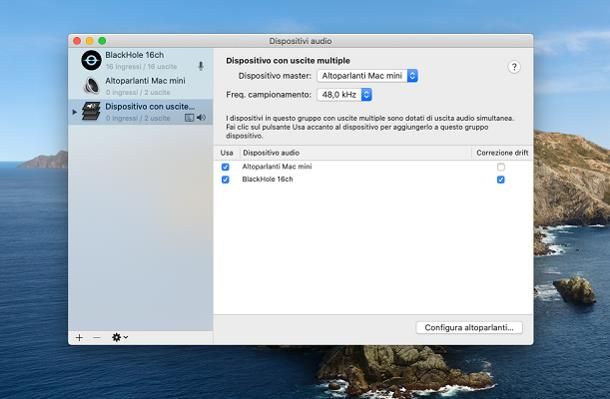This screenshot has width=610, height=399.
Task: Click the BlackHole 16ch table row name
Action: (267, 179)
